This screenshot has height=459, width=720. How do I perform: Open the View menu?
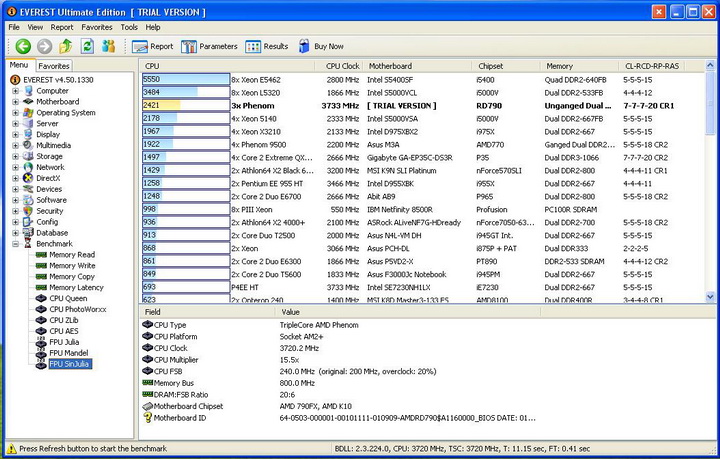(x=35, y=27)
